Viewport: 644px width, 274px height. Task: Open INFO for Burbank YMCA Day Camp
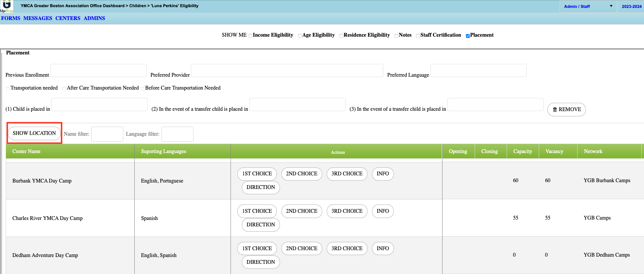[383, 174]
